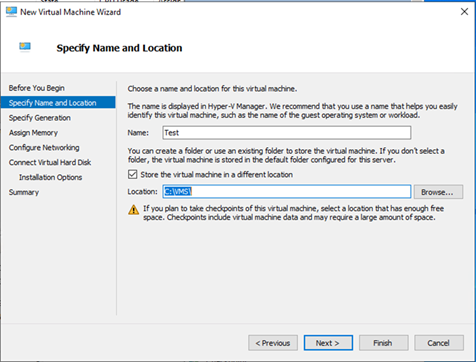Uncheck Store the virtual machine in a different location
476x362 pixels.
[133, 174]
